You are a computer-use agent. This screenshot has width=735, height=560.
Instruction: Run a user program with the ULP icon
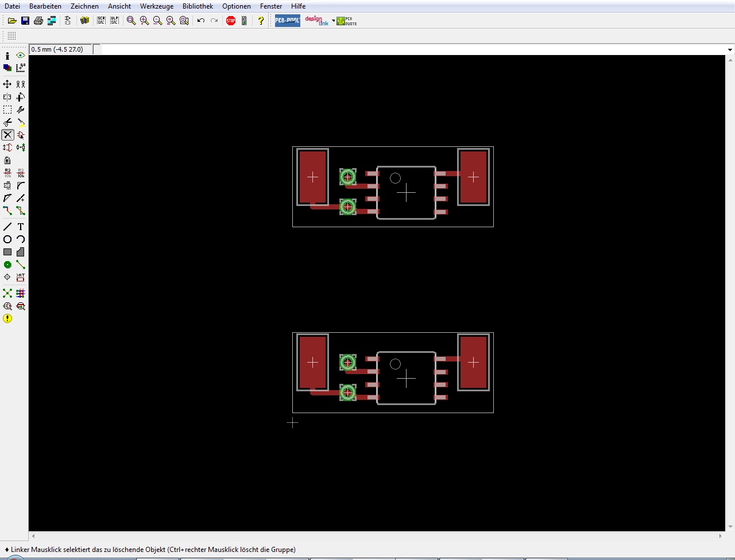pos(115,21)
